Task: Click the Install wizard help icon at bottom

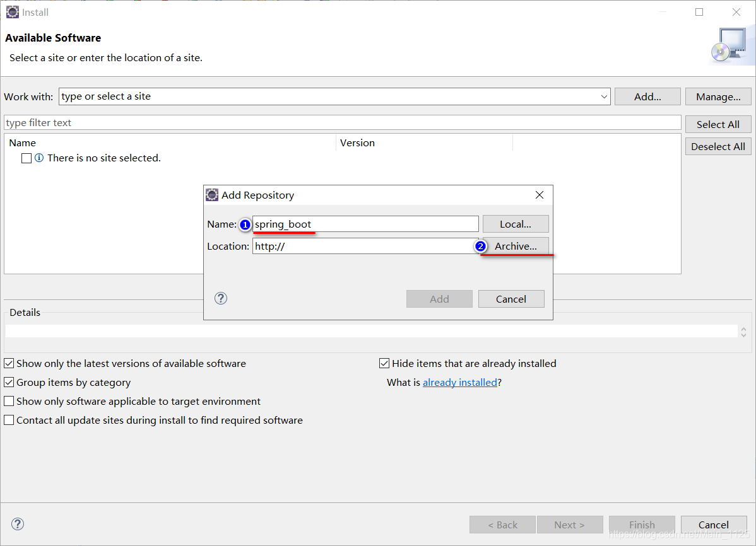Action: coord(18,524)
